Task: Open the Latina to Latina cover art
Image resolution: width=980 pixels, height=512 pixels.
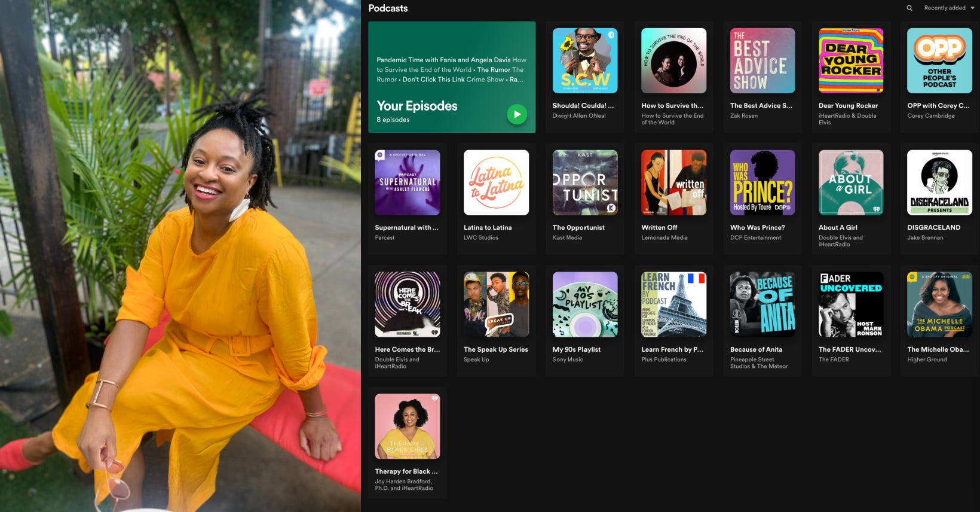Action: click(496, 182)
